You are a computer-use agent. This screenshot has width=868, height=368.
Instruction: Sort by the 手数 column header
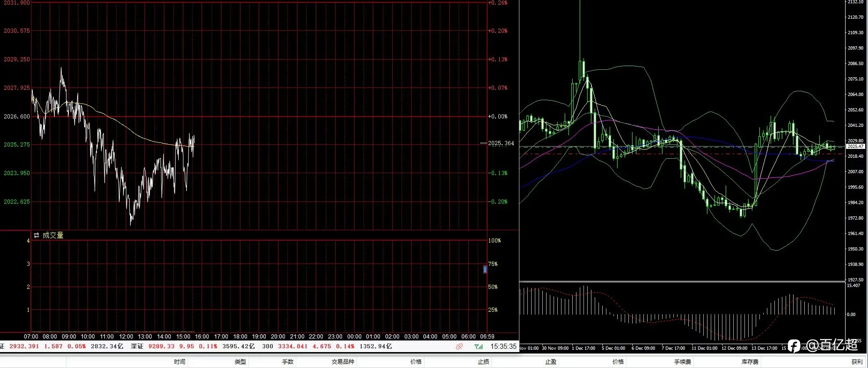click(288, 362)
